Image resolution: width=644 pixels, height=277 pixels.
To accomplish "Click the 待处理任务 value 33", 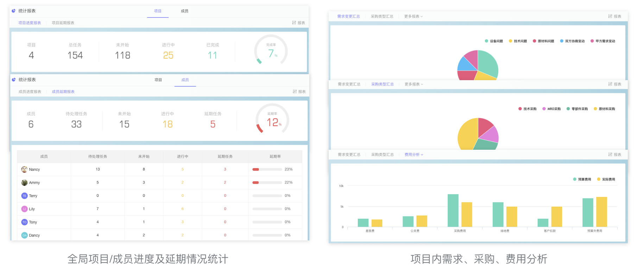I will [76, 124].
